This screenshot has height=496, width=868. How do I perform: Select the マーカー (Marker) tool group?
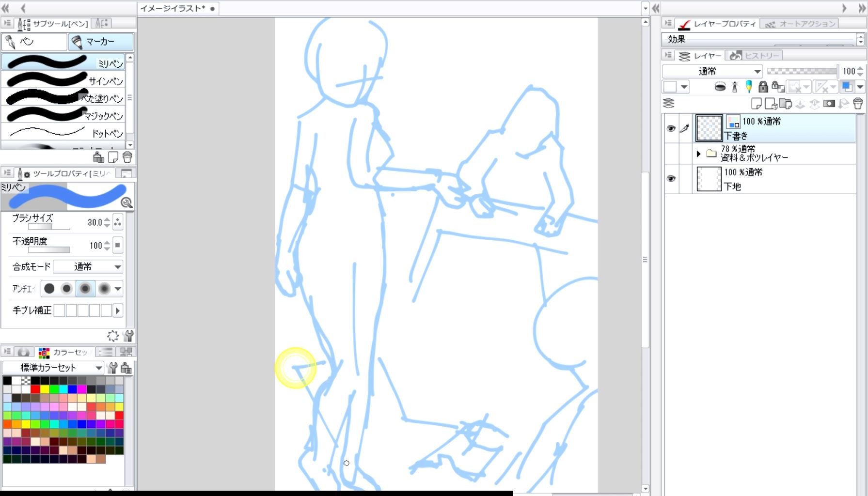pos(100,42)
